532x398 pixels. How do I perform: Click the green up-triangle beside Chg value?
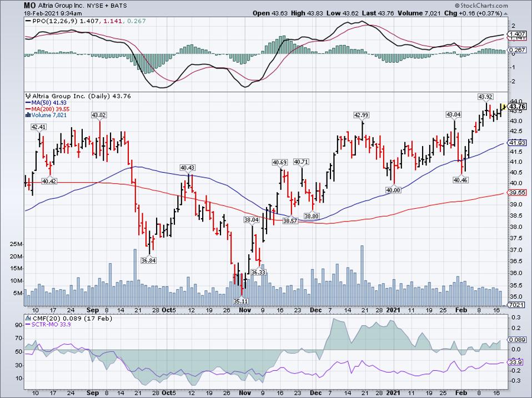pos(505,13)
